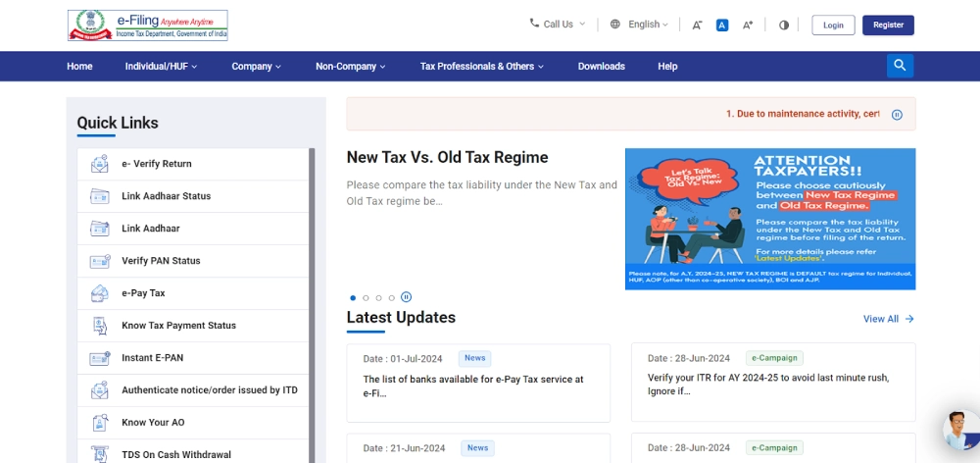Click the Link Aadhaar Status card icon

click(x=99, y=196)
